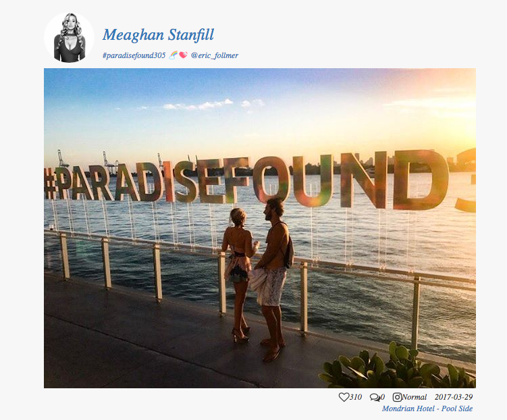Click the 2017-03-29 post date
Screen dimensions: 507x420
pos(454,397)
